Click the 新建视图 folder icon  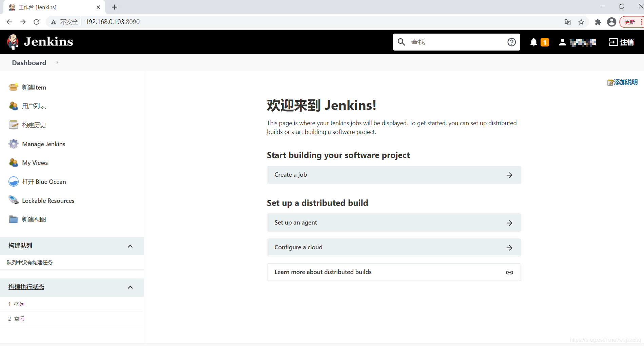[x=14, y=219]
